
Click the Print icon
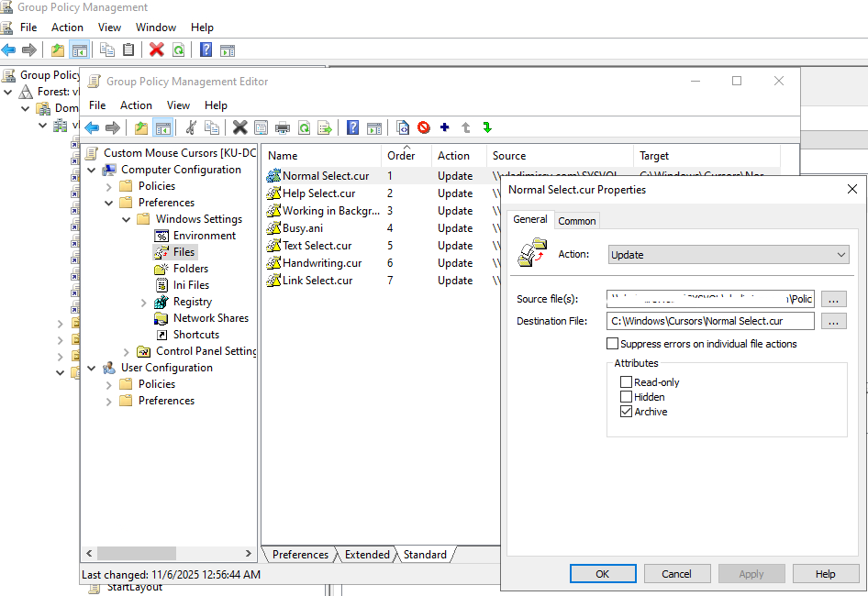[x=283, y=127]
